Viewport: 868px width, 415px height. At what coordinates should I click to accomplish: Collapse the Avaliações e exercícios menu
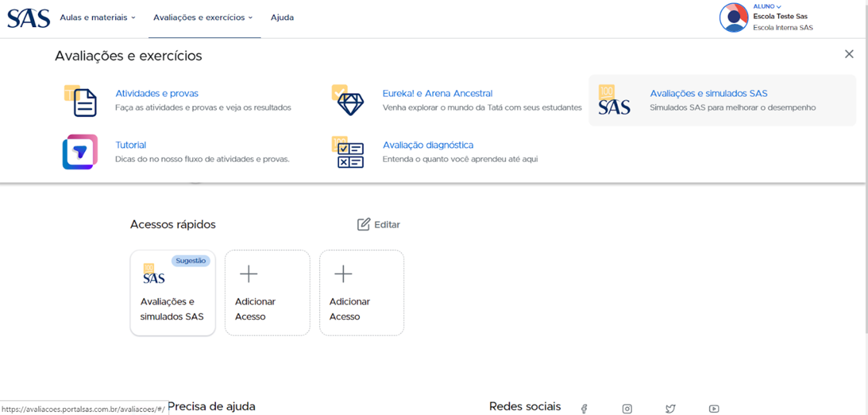(203, 18)
